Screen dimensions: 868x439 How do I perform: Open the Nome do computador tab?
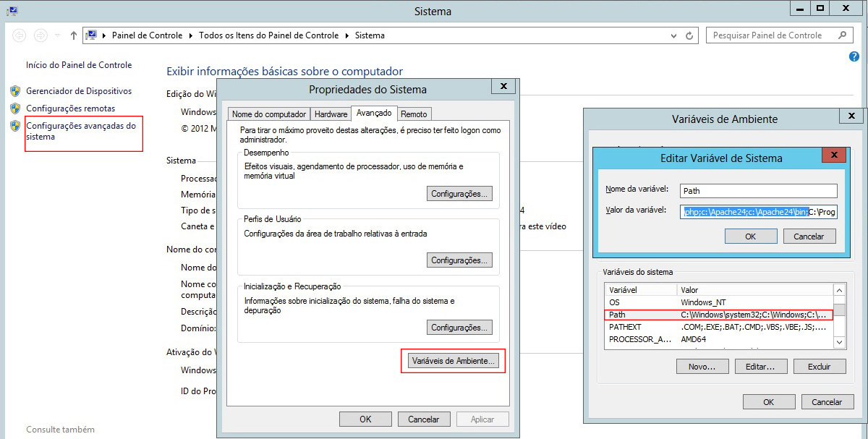pos(268,114)
